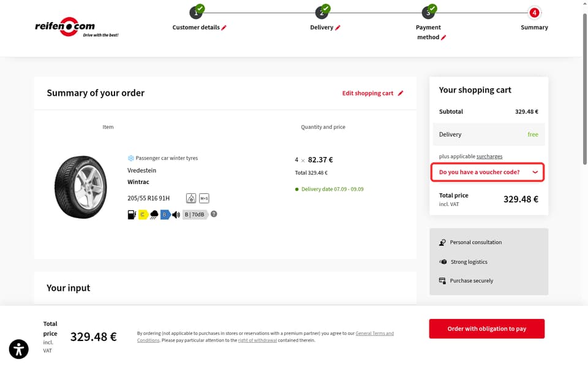588x368 pixels.
Task: Go to Delivery step
Action: coord(322,28)
